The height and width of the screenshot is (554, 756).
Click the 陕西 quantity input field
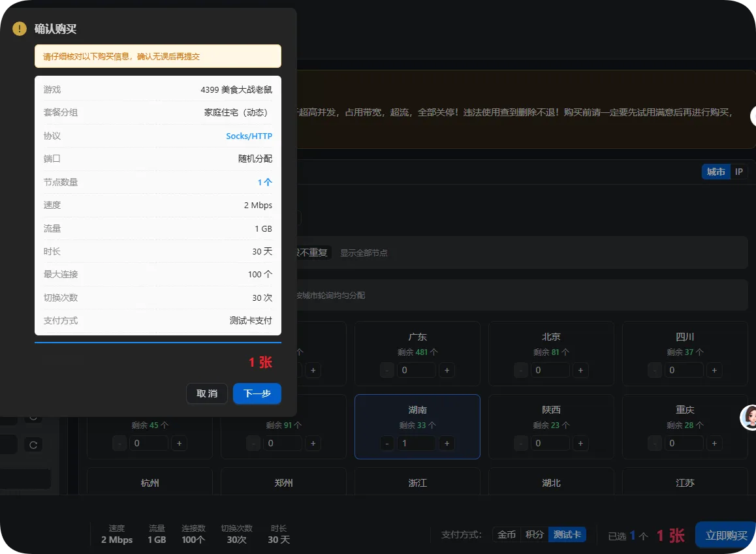pyautogui.click(x=550, y=443)
